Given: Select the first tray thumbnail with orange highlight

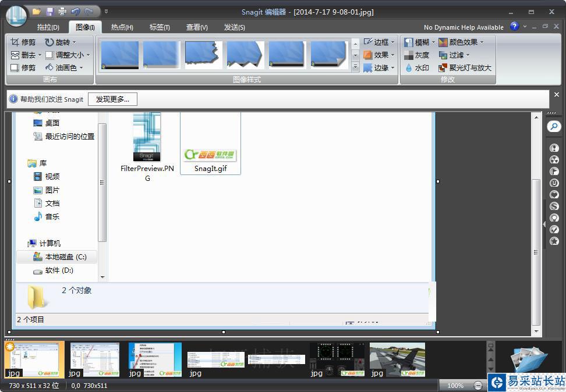Looking at the screenshot, I should [x=34, y=359].
